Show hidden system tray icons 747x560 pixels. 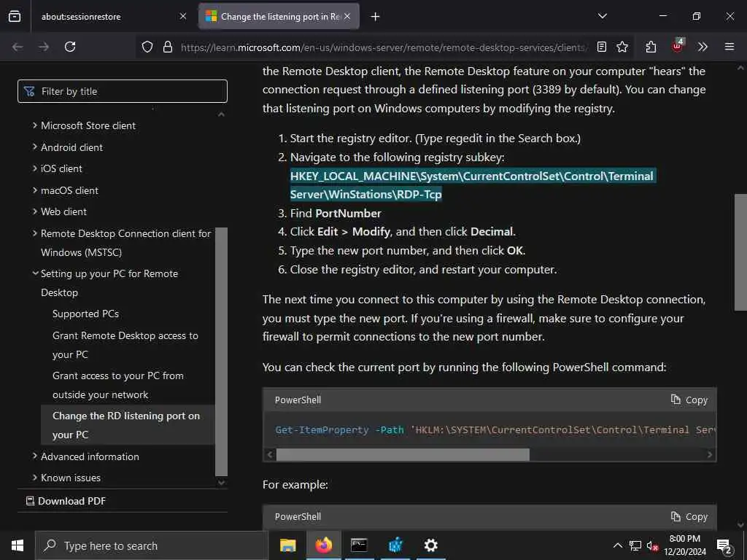point(617,545)
